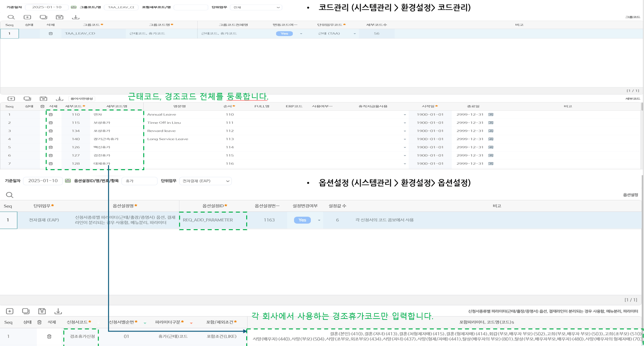644x346 pixels.
Task: Open calendar next to top 2025-01-10 date
Action: tap(73, 7)
